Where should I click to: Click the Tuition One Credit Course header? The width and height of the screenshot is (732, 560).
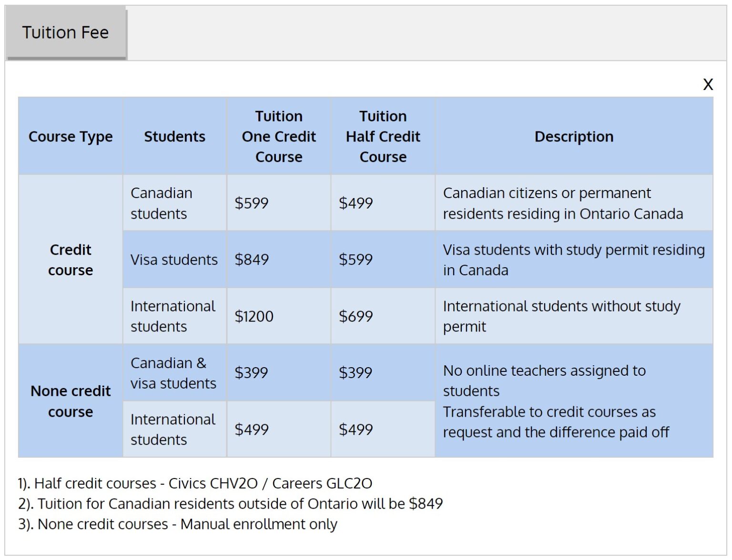(x=279, y=137)
